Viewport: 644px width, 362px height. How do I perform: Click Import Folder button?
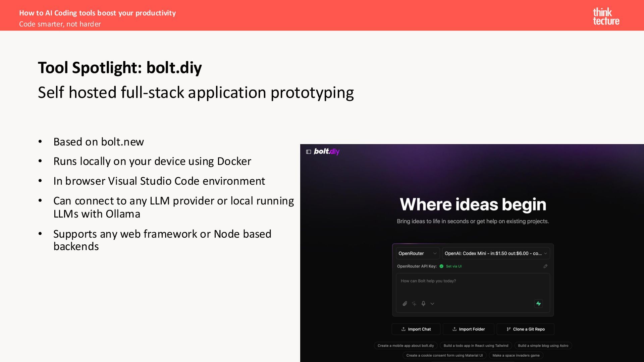click(468, 329)
